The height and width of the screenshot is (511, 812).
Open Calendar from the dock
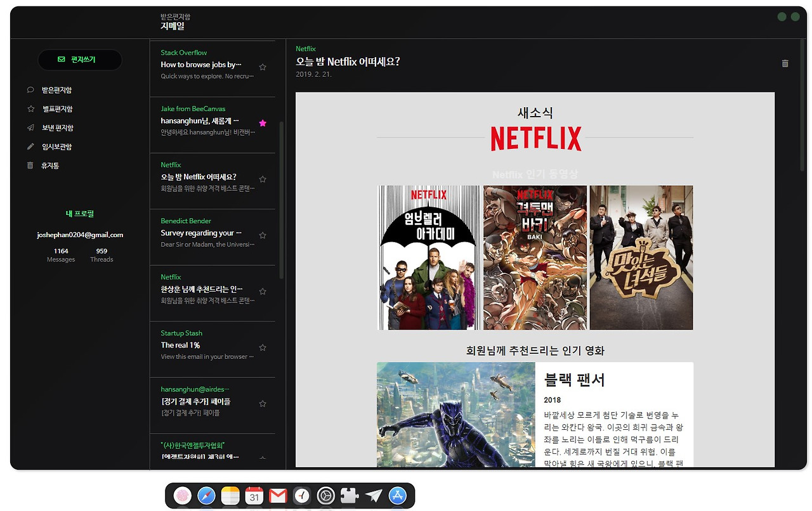pyautogui.click(x=254, y=496)
